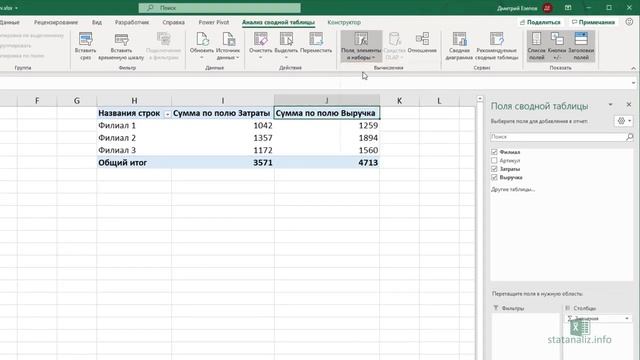Screen dimensions: 640x360
Task: Click the Поделиться (Share) button
Action: tap(540, 22)
